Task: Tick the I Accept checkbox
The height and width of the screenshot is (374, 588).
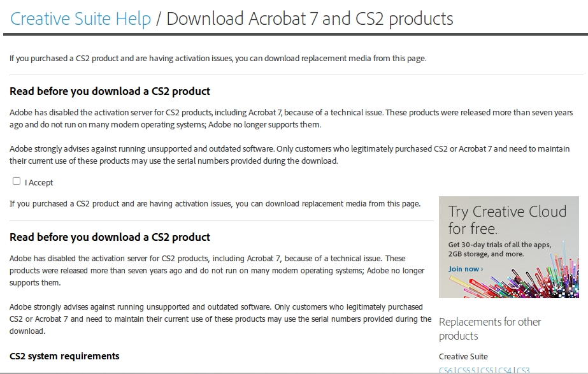Action: click(x=17, y=182)
